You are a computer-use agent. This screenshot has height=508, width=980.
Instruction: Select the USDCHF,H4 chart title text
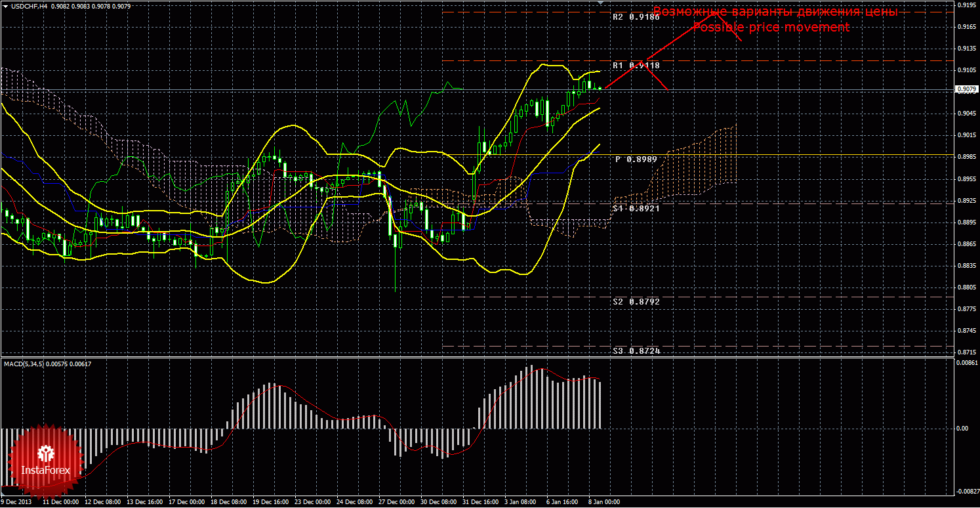coord(33,6)
